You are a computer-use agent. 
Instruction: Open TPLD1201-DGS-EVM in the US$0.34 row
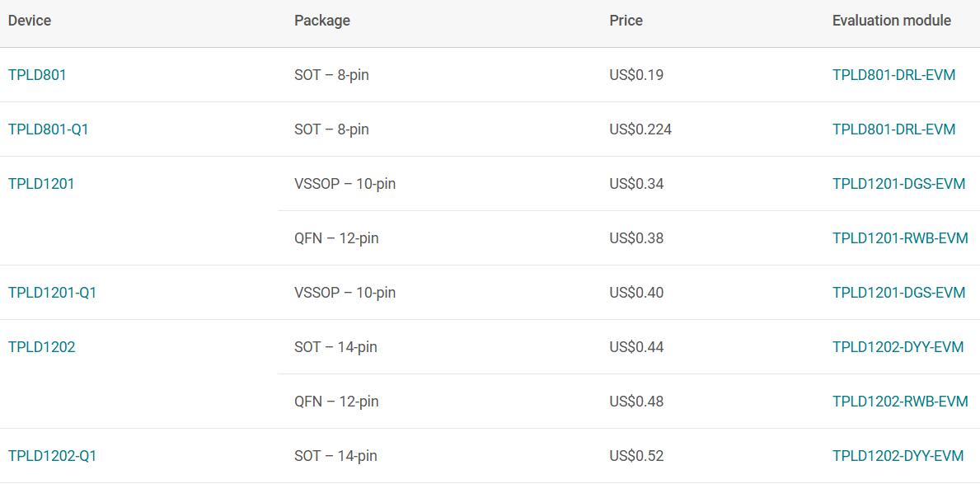[x=898, y=184]
